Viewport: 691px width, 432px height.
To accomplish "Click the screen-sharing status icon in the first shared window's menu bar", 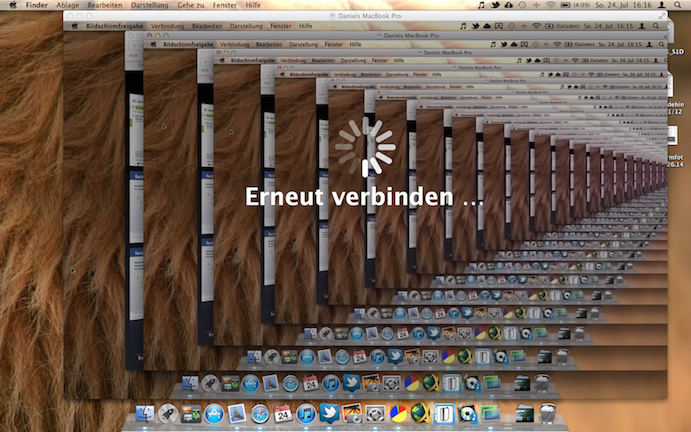I will coord(498,26).
